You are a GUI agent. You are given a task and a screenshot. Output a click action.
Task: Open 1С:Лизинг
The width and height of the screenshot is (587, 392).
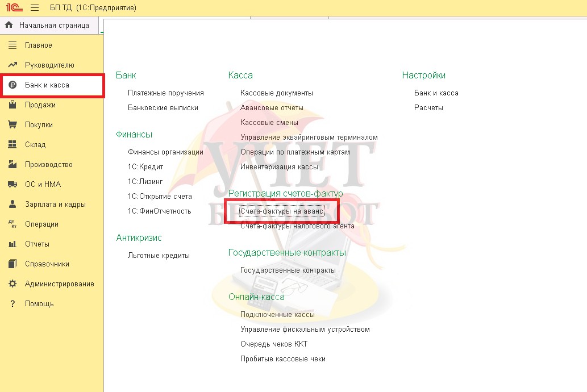(145, 182)
